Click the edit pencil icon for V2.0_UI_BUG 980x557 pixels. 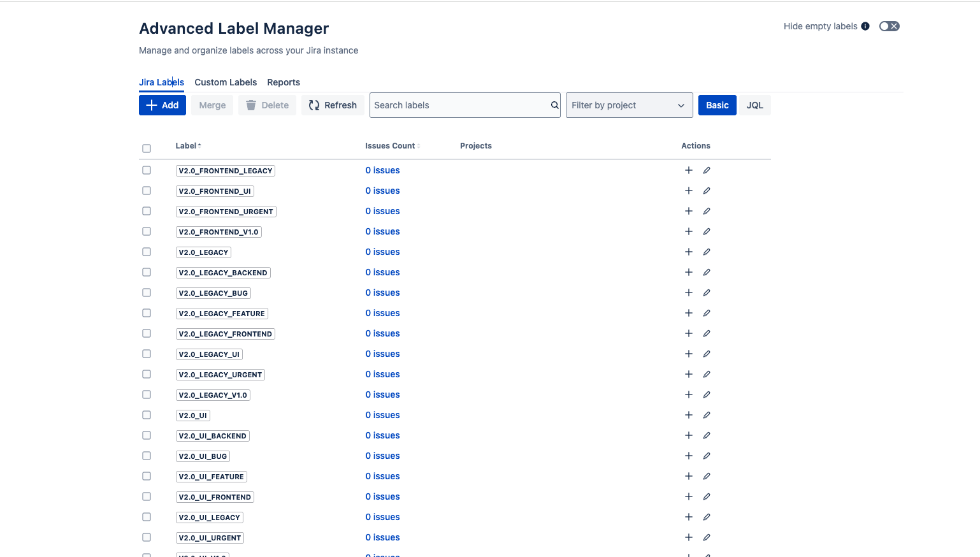pos(707,456)
